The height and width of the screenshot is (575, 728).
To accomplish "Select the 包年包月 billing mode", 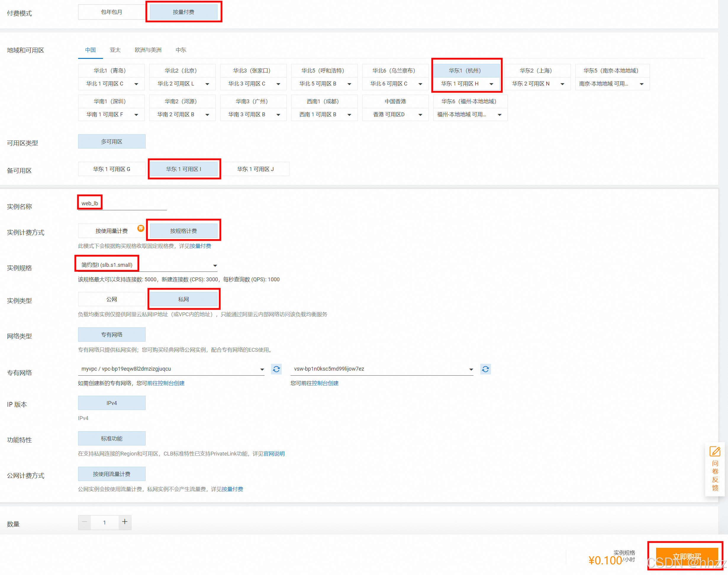I will (112, 12).
